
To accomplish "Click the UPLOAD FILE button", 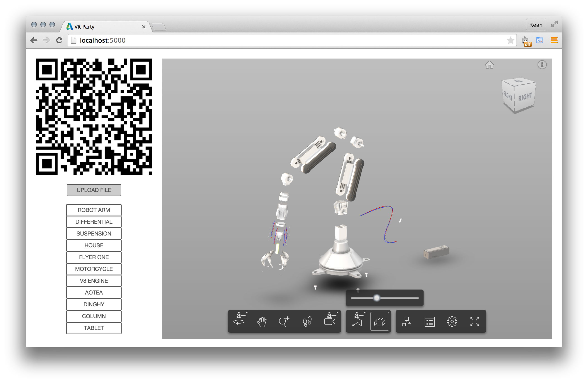I will [94, 190].
